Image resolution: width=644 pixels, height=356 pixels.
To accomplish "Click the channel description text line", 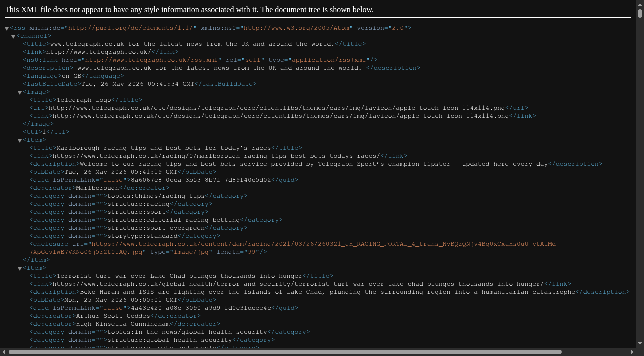I will point(221,68).
